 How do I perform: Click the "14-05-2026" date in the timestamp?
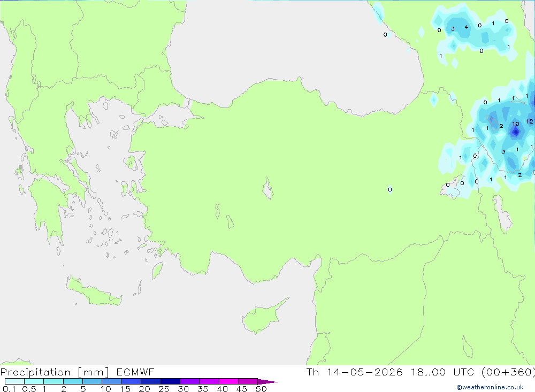(x=365, y=372)
